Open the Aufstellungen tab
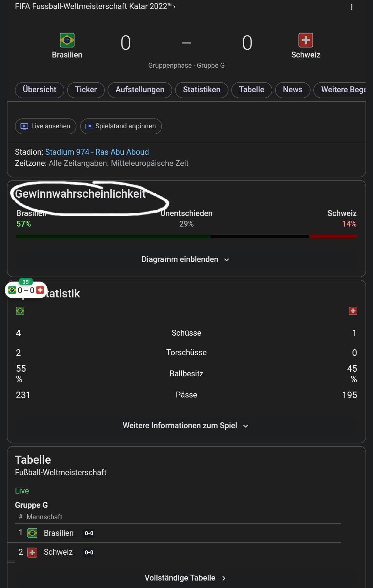 (x=140, y=90)
